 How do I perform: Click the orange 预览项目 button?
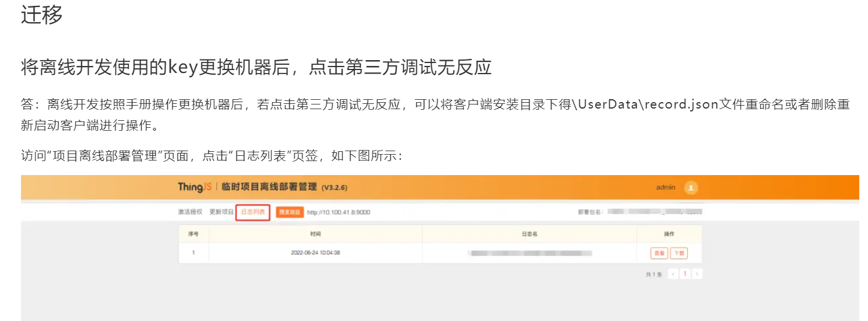pyautogui.click(x=290, y=212)
